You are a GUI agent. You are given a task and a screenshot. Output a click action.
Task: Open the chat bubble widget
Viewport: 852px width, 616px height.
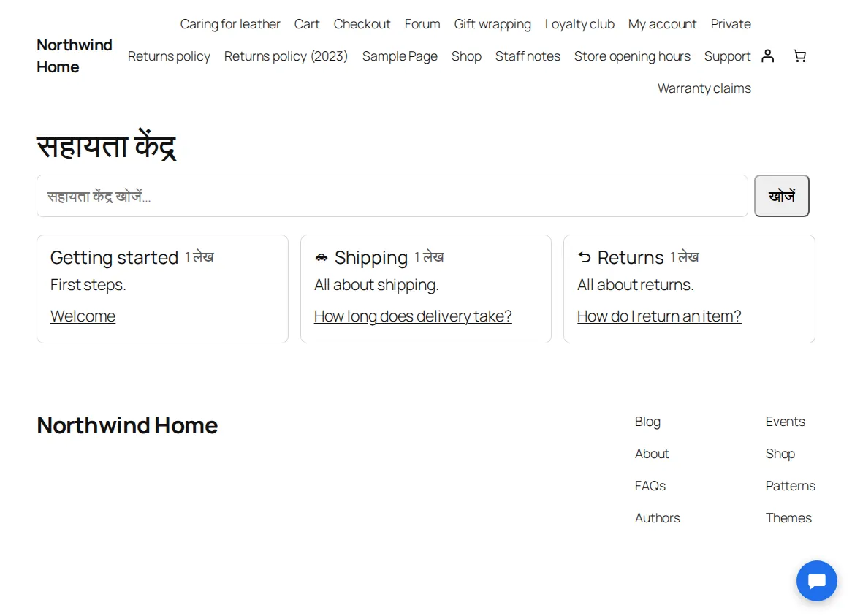pyautogui.click(x=817, y=581)
